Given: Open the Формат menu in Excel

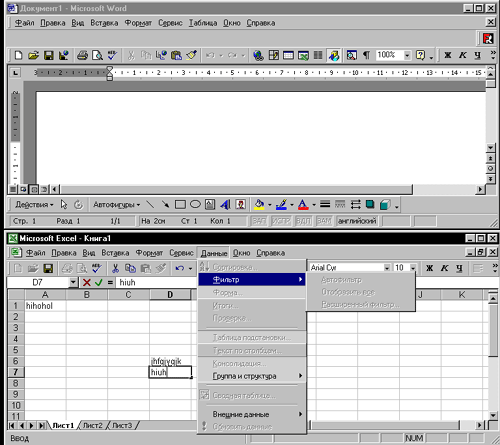Looking at the screenshot, I should [149, 253].
